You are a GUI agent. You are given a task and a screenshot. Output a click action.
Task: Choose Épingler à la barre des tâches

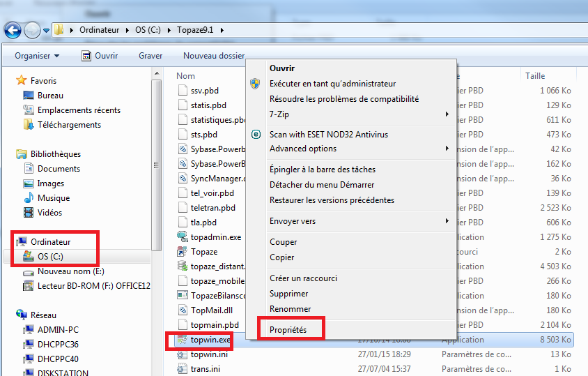[323, 170]
